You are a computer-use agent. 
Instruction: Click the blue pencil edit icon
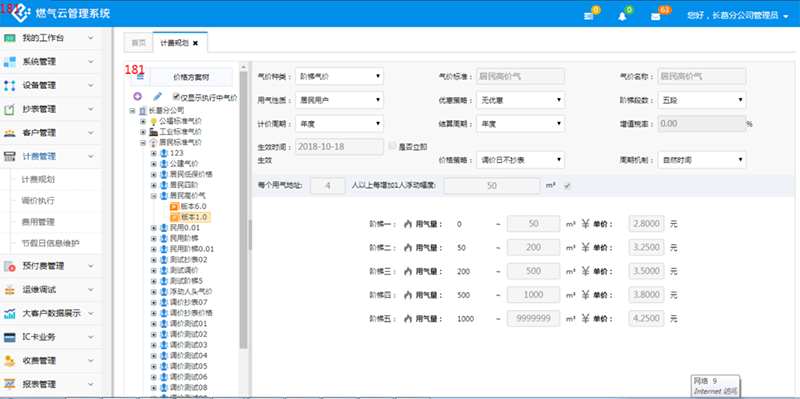[x=158, y=96]
